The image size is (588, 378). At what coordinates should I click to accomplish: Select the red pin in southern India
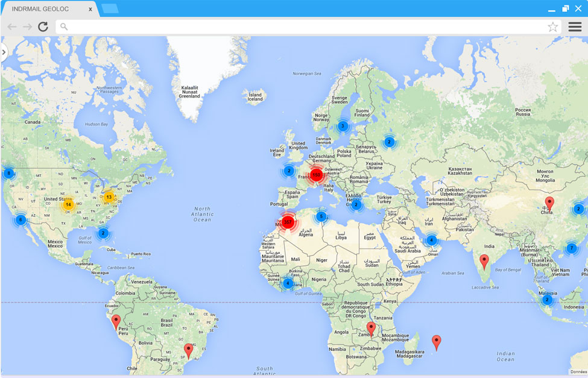[484, 262]
